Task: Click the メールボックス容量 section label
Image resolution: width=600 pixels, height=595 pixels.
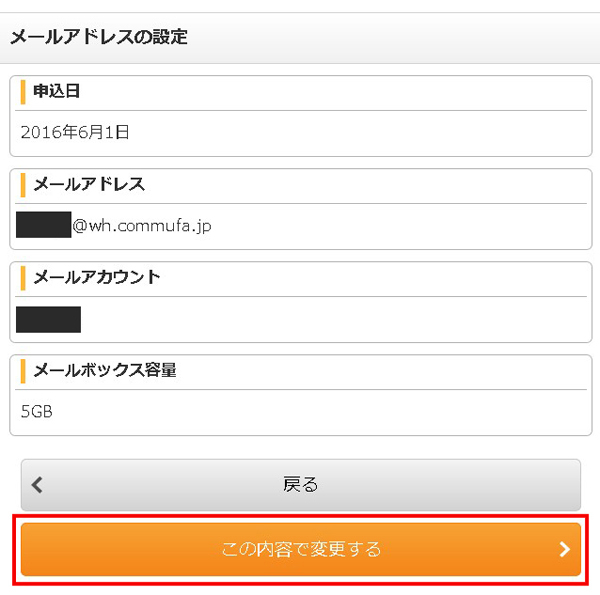Action: pyautogui.click(x=105, y=370)
